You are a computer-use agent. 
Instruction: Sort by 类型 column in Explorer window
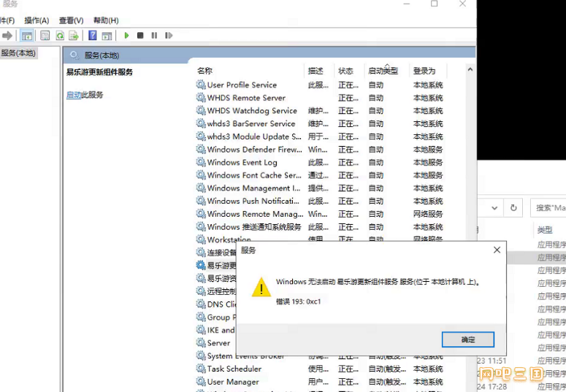(545, 230)
